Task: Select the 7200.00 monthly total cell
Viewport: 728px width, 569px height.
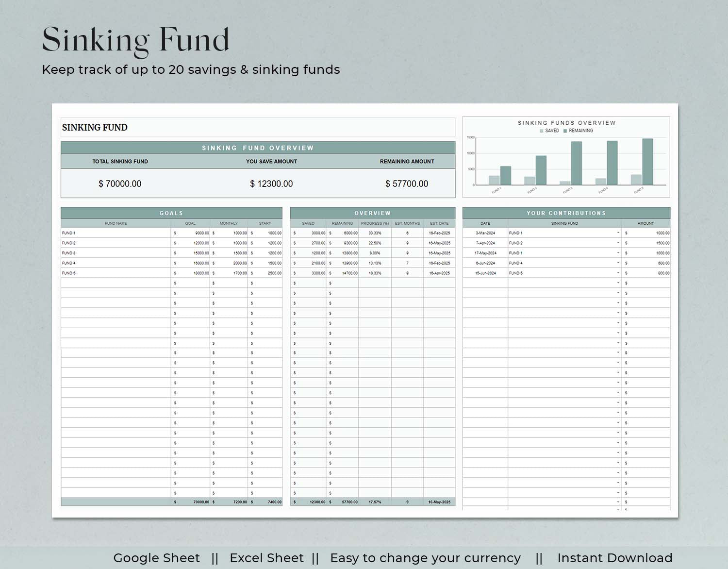Action: click(x=229, y=502)
